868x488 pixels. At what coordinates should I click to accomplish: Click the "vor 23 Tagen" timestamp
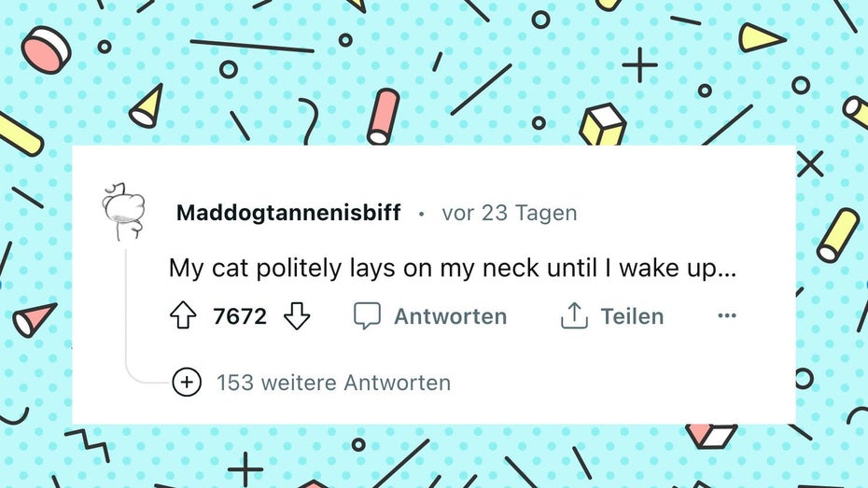(x=510, y=213)
